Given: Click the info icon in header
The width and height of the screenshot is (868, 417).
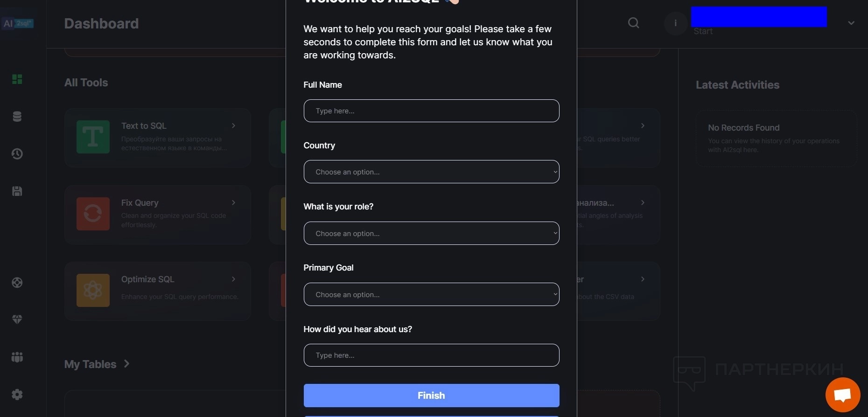Looking at the screenshot, I should 675,23.
